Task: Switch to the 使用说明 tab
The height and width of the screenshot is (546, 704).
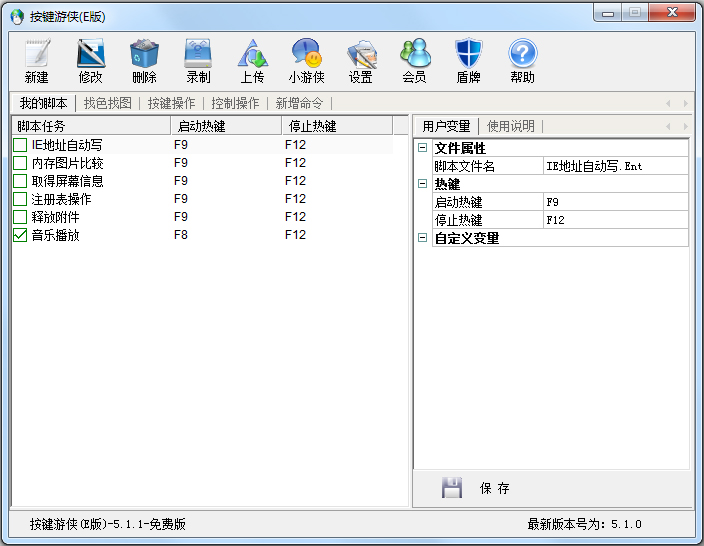Action: pos(510,126)
